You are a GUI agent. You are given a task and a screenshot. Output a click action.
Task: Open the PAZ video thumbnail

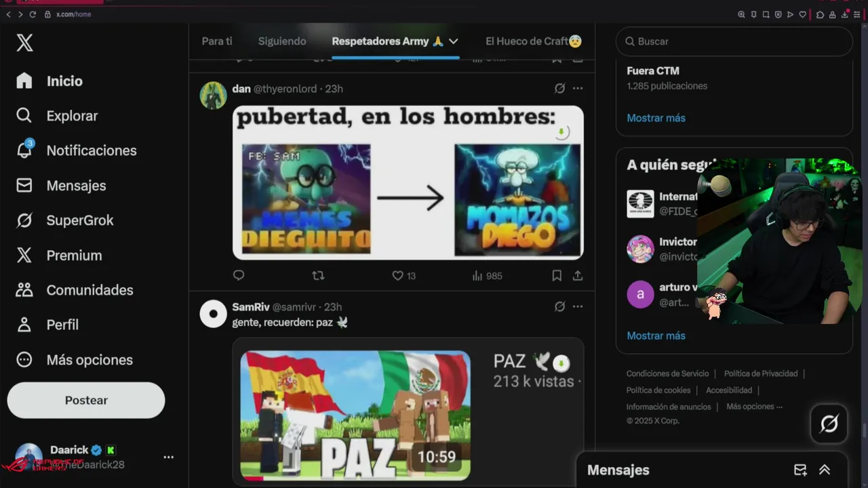(x=355, y=415)
